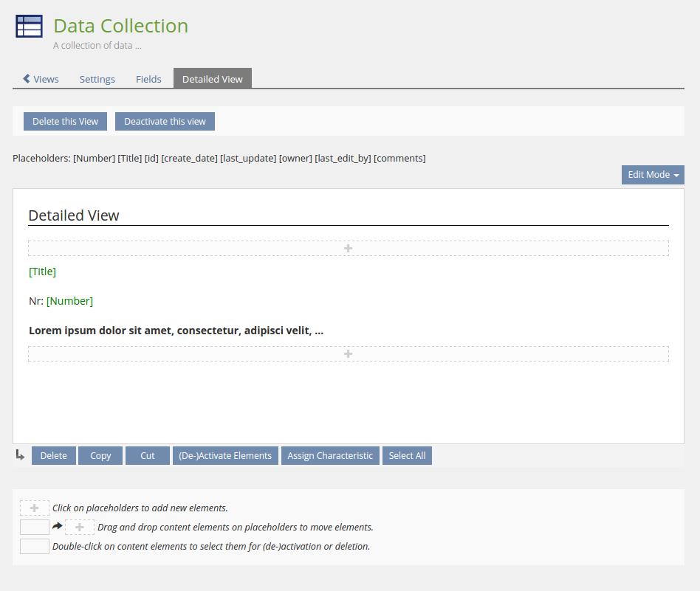This screenshot has height=591, width=700.
Task: Click the Data Collection table icon
Action: (x=29, y=26)
